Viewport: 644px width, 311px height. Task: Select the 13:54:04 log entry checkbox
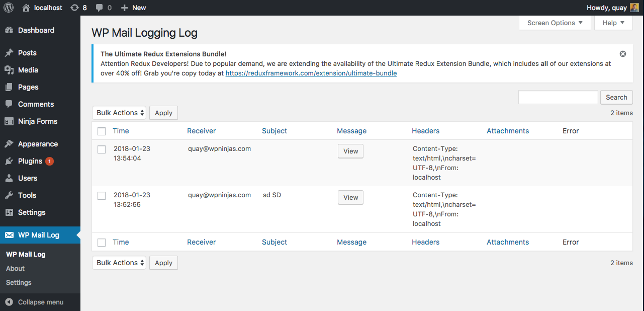[102, 149]
